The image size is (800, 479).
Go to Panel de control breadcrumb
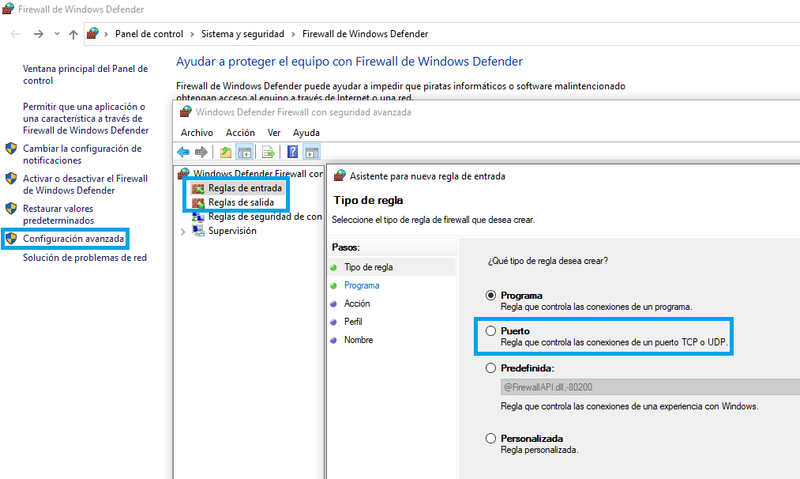point(149,34)
